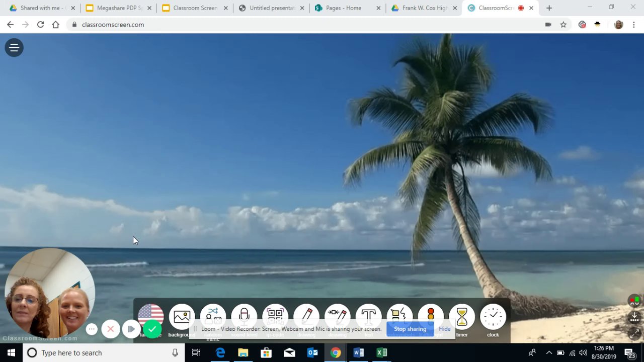Open the ClassroomScreen hamburger menu
The image size is (644, 362).
click(x=14, y=47)
